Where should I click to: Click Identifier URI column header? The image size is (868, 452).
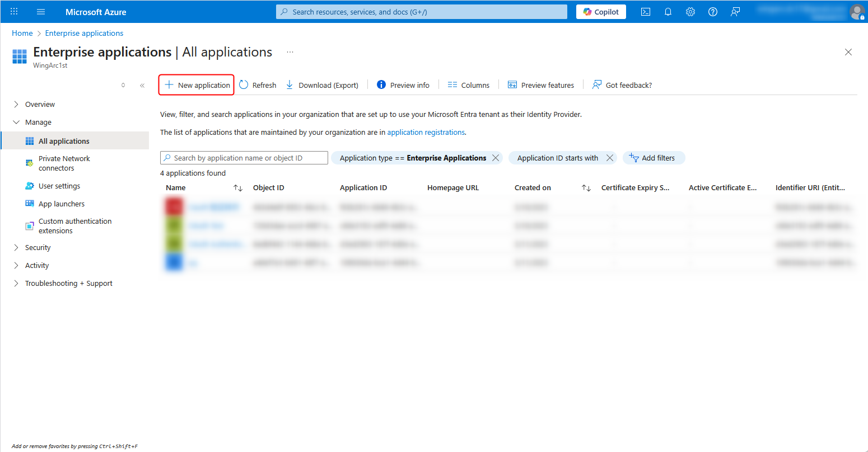point(810,188)
